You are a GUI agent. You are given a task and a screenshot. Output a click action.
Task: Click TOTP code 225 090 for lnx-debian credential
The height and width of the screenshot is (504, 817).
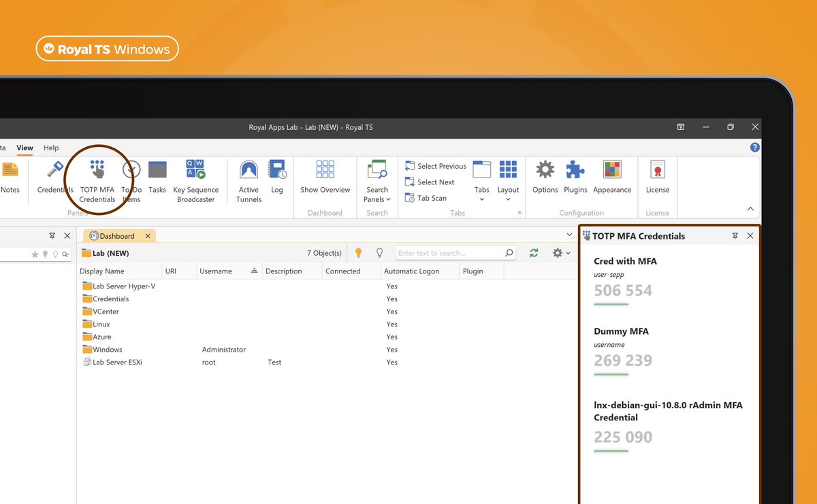tap(623, 437)
